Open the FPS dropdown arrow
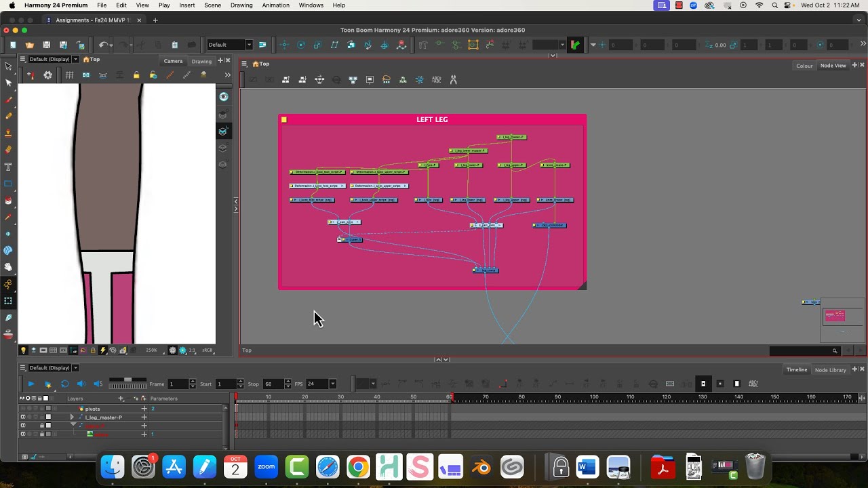 [x=332, y=384]
